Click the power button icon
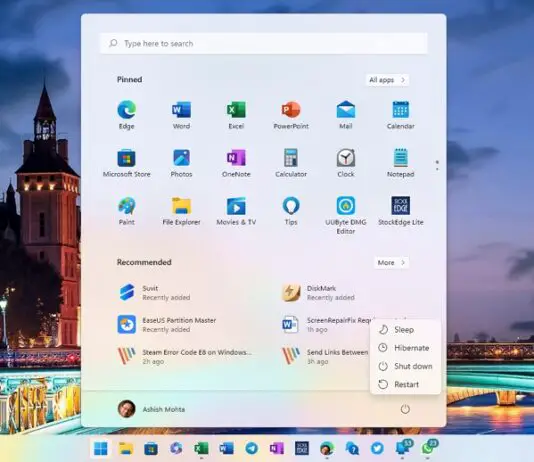Viewport: 534px width, 462px height. tap(405, 409)
